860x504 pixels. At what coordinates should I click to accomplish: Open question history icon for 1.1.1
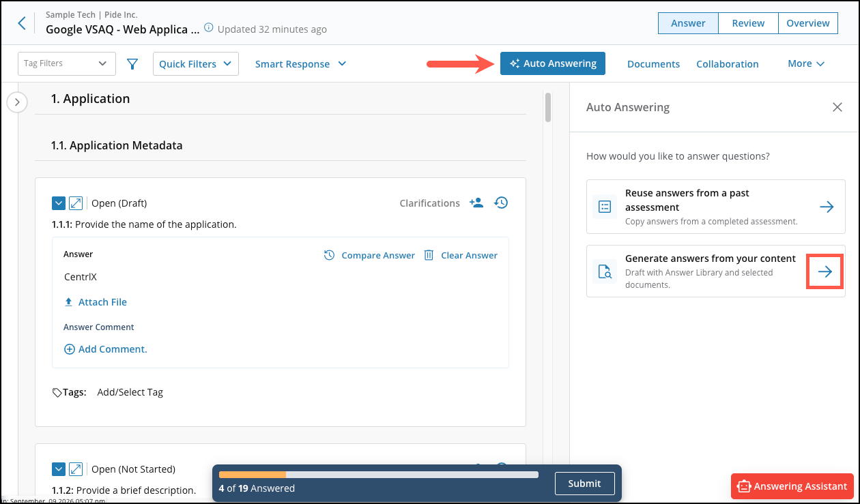click(x=501, y=203)
